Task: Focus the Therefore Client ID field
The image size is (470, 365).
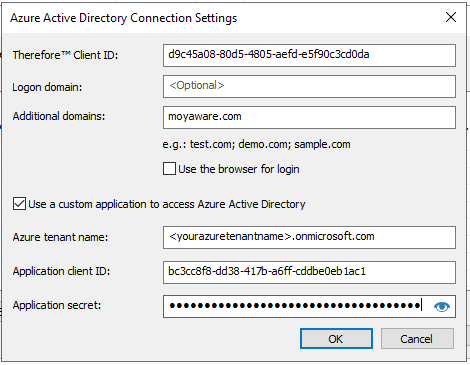Action: [309, 55]
